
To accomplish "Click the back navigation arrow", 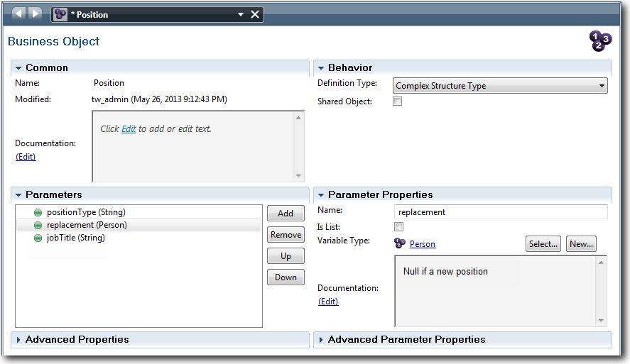I will [18, 13].
